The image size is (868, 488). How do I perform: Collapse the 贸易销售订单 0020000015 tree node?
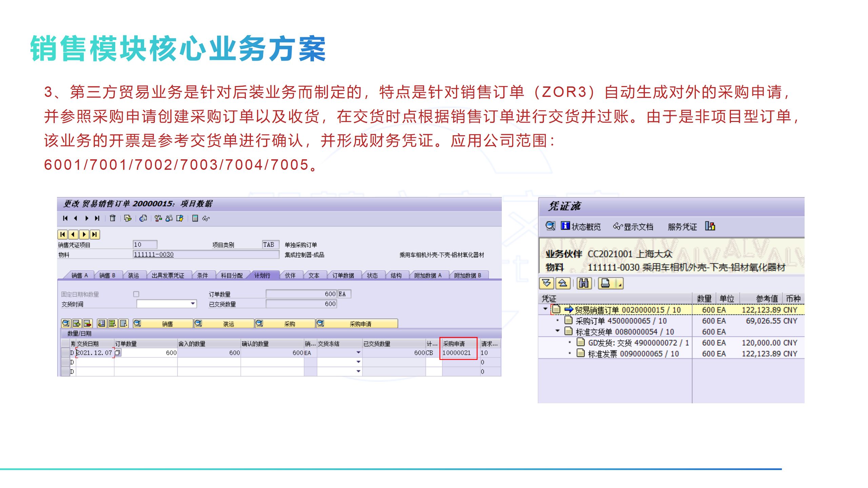545,309
